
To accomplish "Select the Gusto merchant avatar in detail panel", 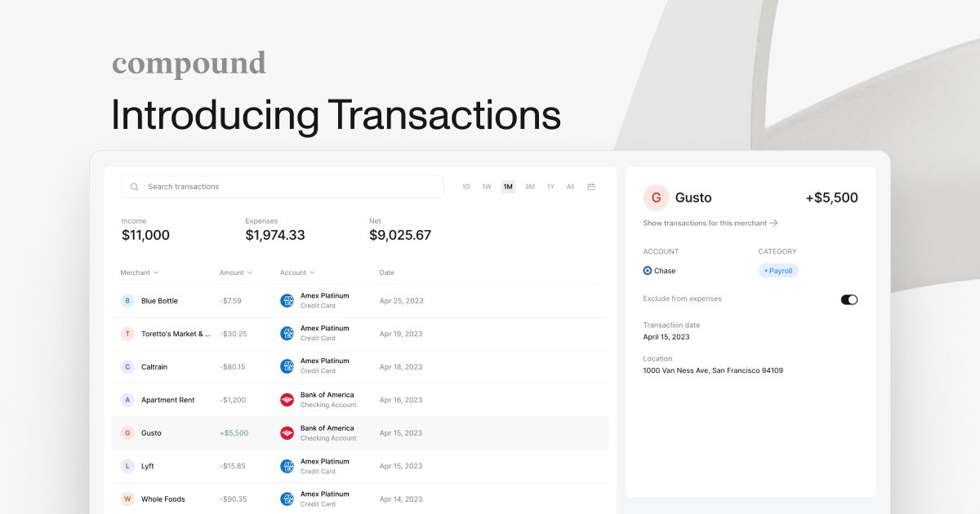I will click(x=656, y=197).
